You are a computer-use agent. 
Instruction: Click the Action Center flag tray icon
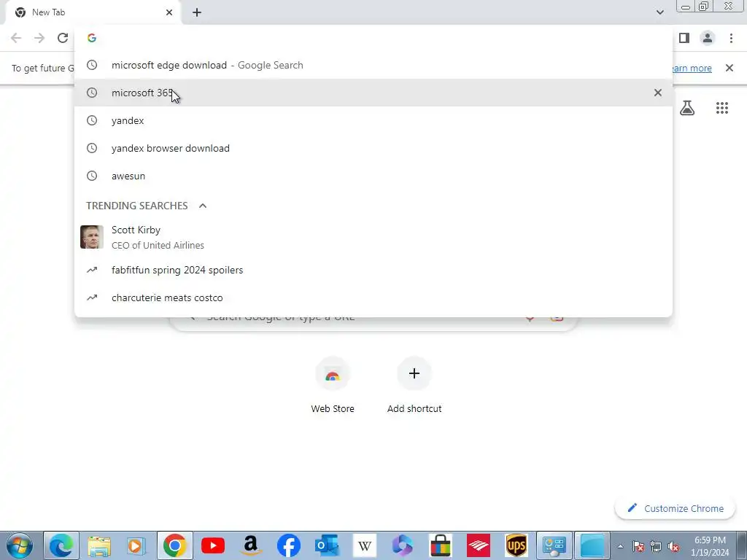[x=638, y=547]
